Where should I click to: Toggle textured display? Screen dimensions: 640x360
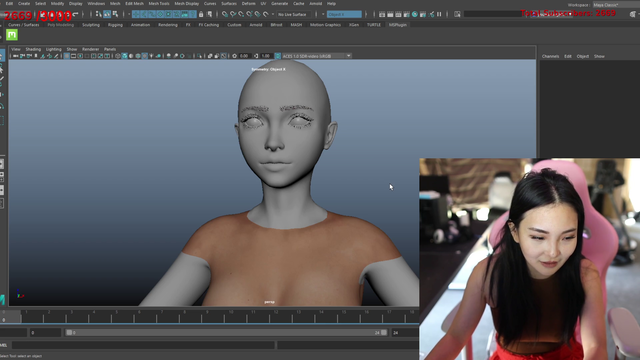click(144, 56)
